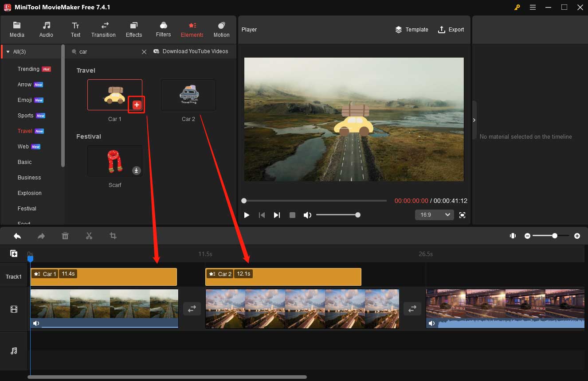Open transition between second and third clip
The image size is (588, 381).
pyautogui.click(x=412, y=309)
